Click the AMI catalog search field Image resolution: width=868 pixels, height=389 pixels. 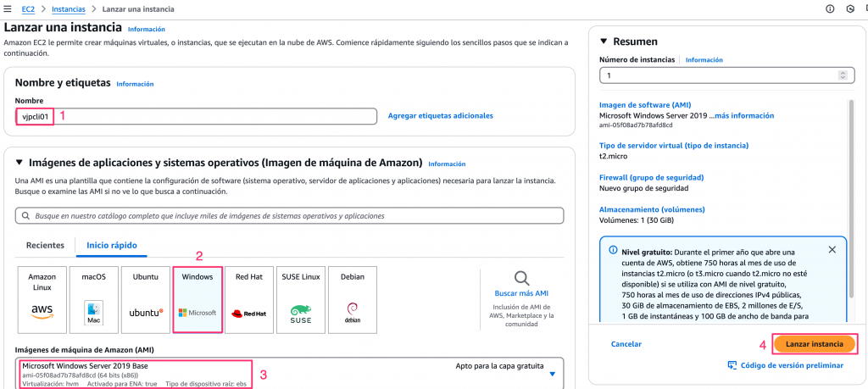[289, 216]
